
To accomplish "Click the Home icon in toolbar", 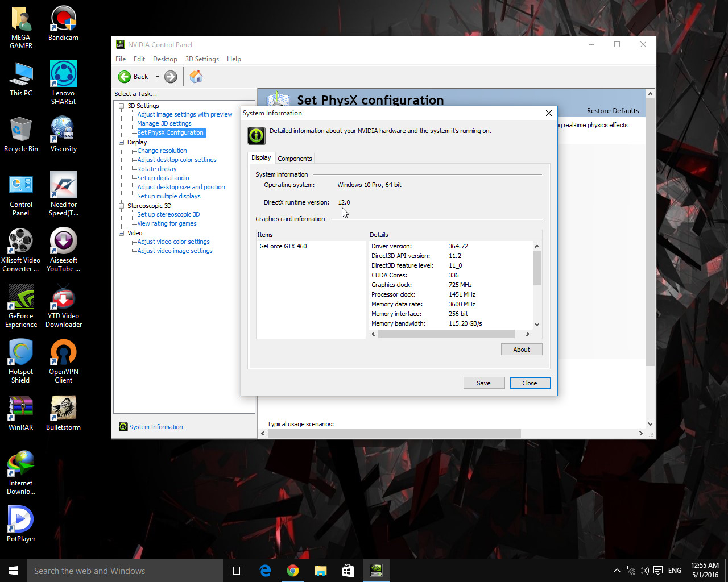I will click(x=196, y=77).
